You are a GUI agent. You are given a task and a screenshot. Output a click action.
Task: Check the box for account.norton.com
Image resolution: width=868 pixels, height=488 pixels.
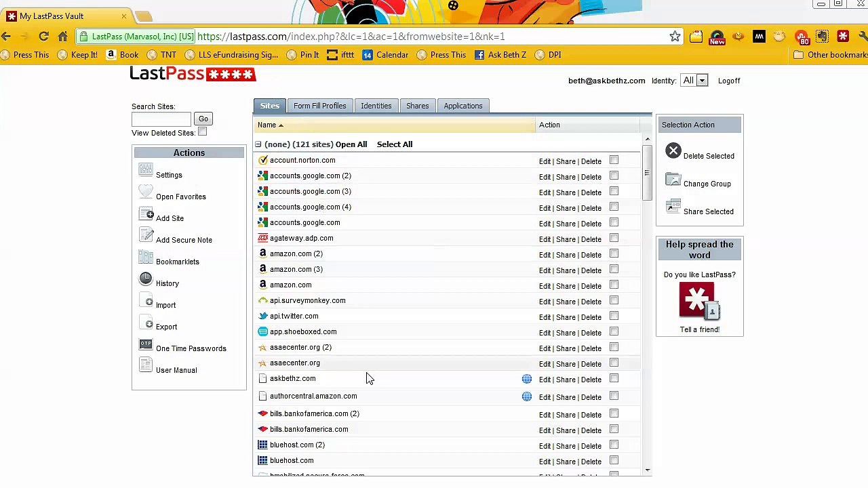click(x=614, y=160)
